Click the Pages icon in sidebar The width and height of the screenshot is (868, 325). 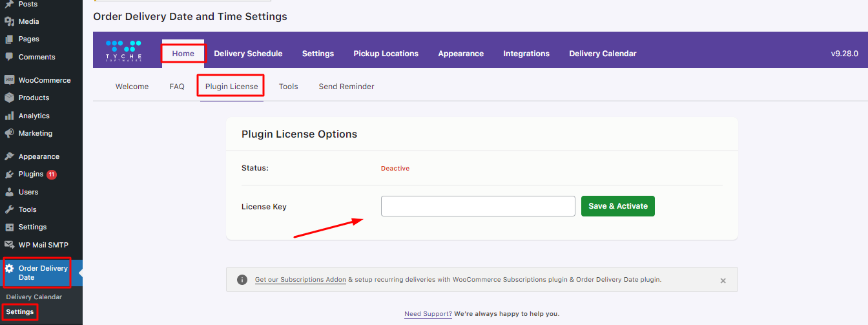click(x=9, y=39)
